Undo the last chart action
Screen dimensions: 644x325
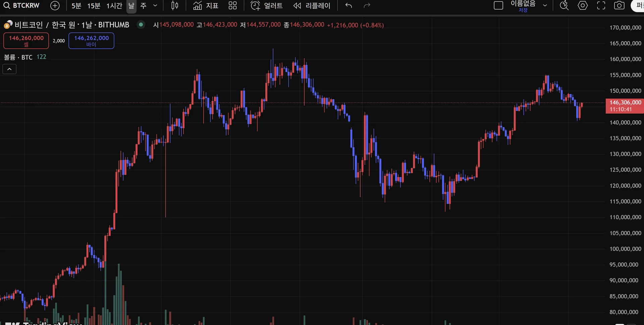(349, 6)
